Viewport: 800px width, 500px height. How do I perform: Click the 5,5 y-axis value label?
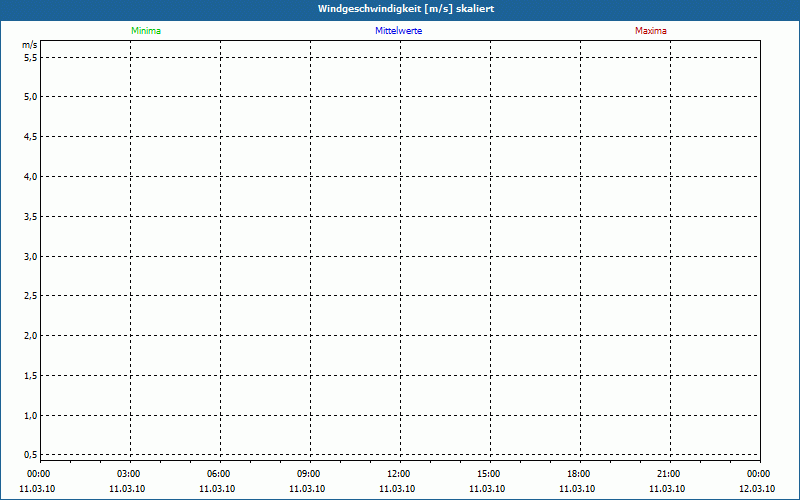(30, 57)
